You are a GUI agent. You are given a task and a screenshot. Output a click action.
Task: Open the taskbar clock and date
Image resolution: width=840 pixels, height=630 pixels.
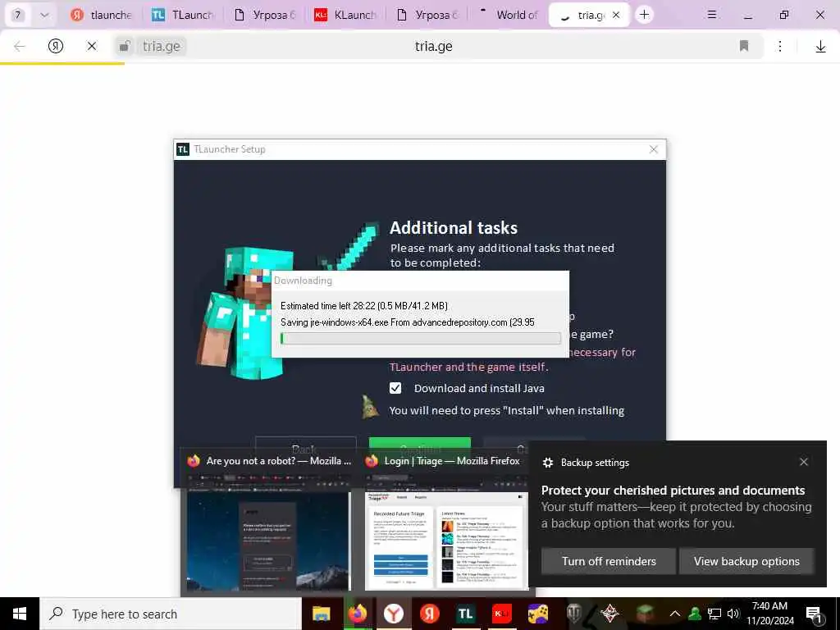tap(769, 614)
